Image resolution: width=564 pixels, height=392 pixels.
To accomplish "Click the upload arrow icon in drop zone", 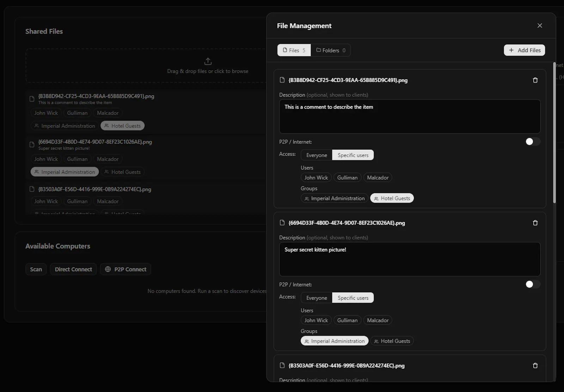I will click(x=208, y=61).
